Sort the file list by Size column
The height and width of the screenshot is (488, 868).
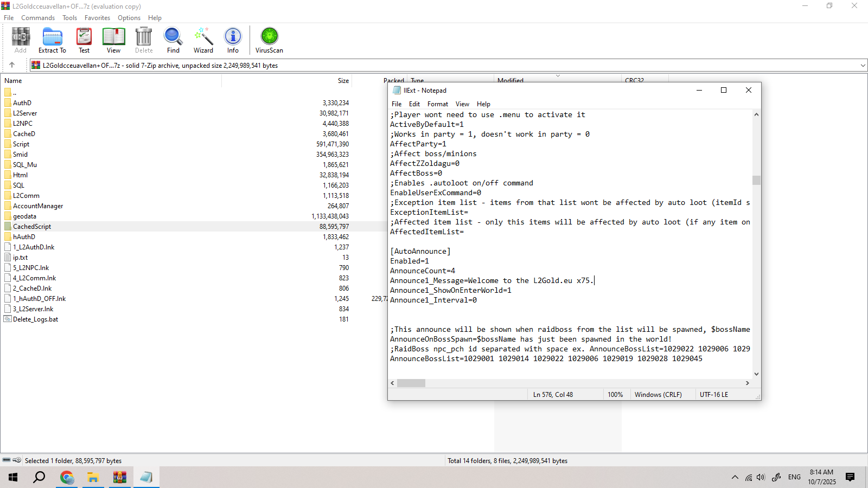point(343,81)
